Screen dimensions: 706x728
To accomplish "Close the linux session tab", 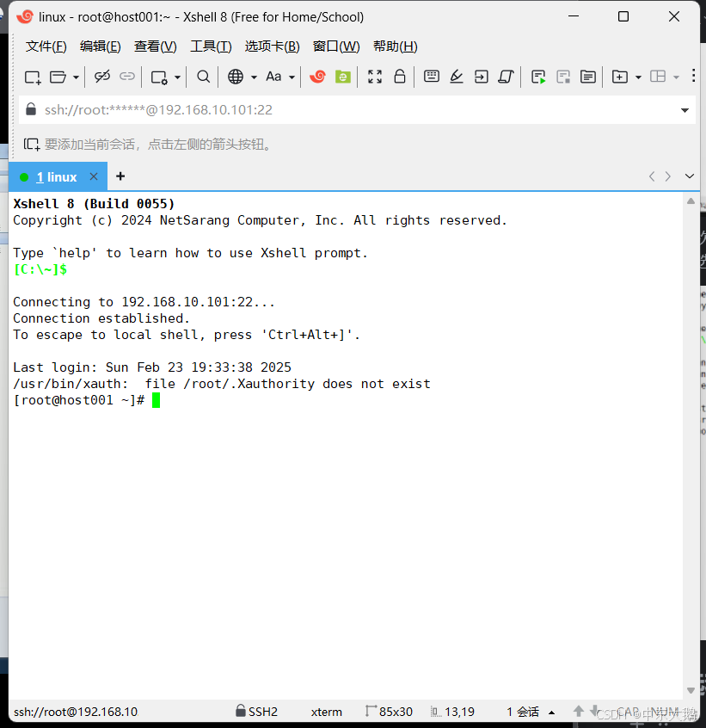I will click(94, 176).
